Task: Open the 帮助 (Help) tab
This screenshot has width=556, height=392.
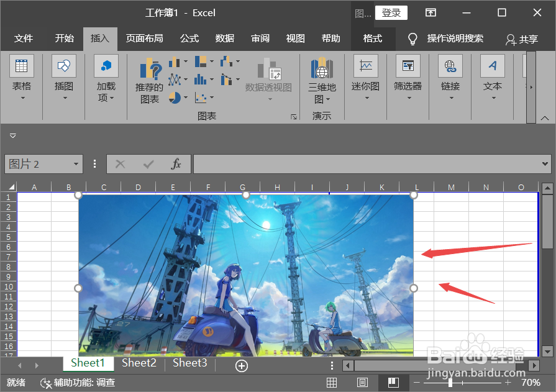Action: point(330,39)
